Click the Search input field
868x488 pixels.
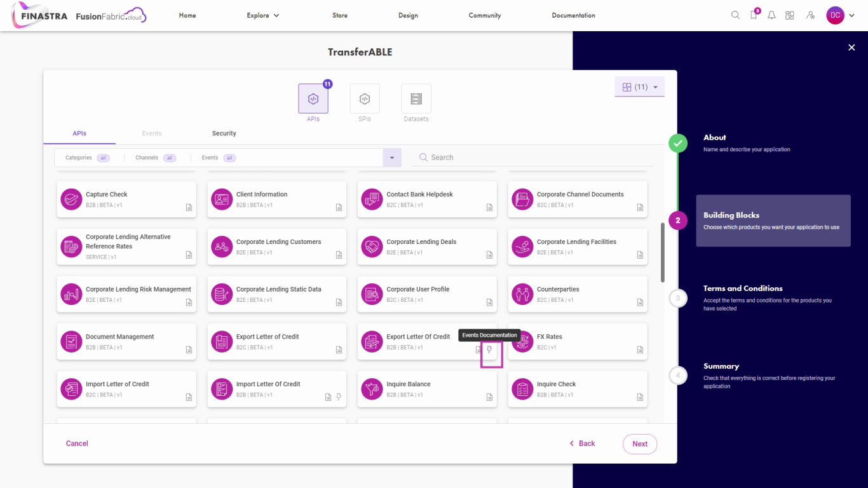532,158
